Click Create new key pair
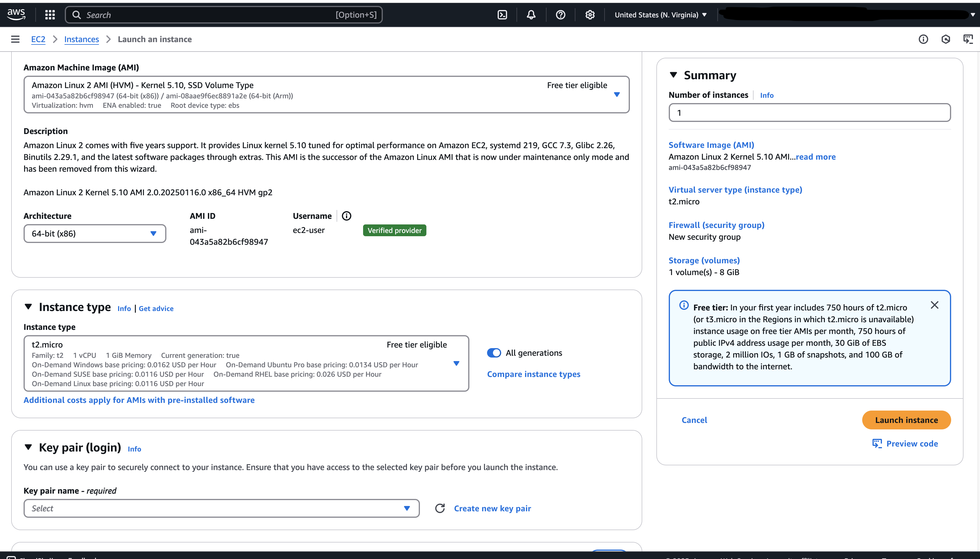The image size is (980, 559). [492, 508]
